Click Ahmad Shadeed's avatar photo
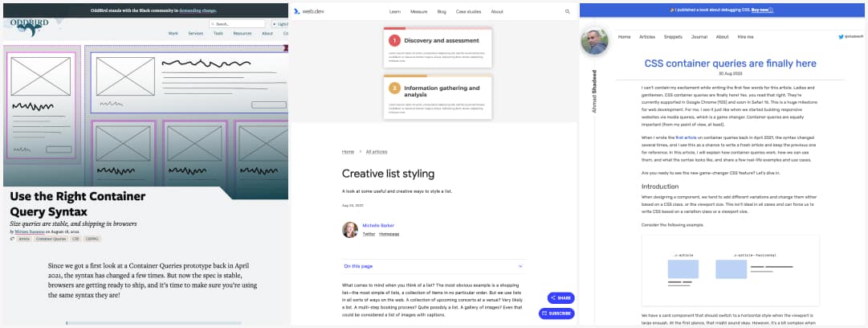 594,42
